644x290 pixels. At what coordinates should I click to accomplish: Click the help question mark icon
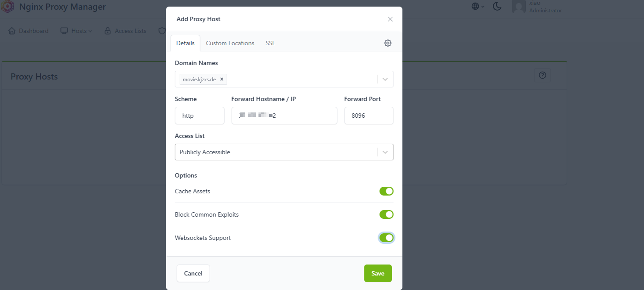[542, 76]
